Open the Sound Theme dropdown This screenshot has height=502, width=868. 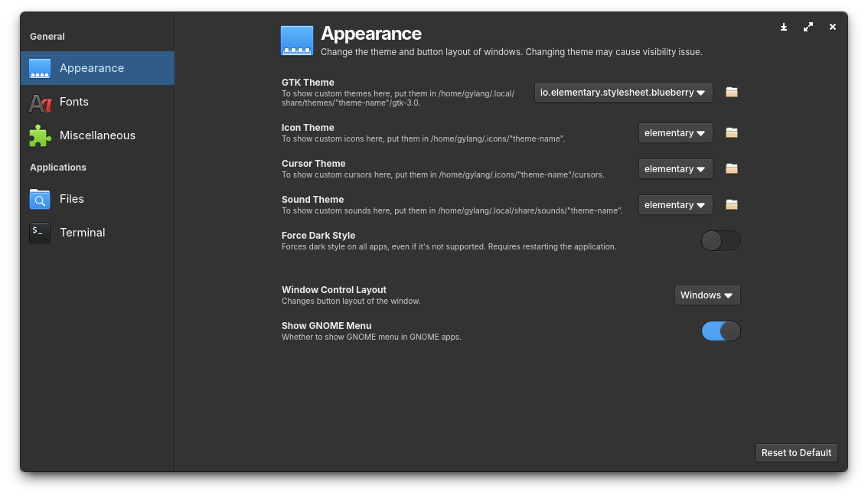675,204
